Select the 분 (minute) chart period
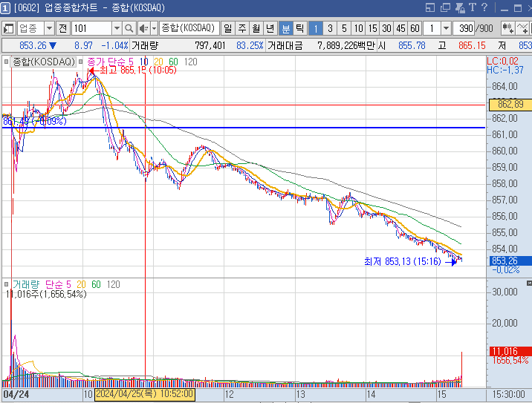This screenshot has width=532, height=403. (x=285, y=28)
